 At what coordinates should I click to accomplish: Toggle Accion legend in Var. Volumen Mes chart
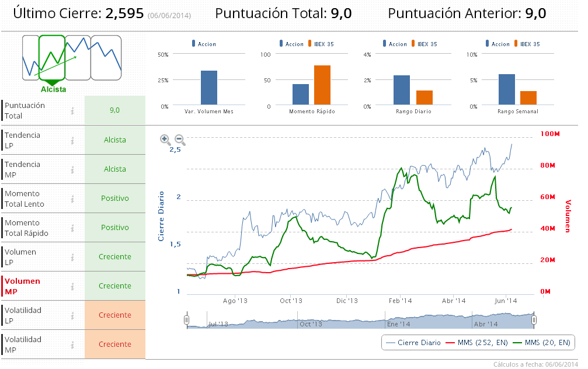pyautogui.click(x=204, y=44)
